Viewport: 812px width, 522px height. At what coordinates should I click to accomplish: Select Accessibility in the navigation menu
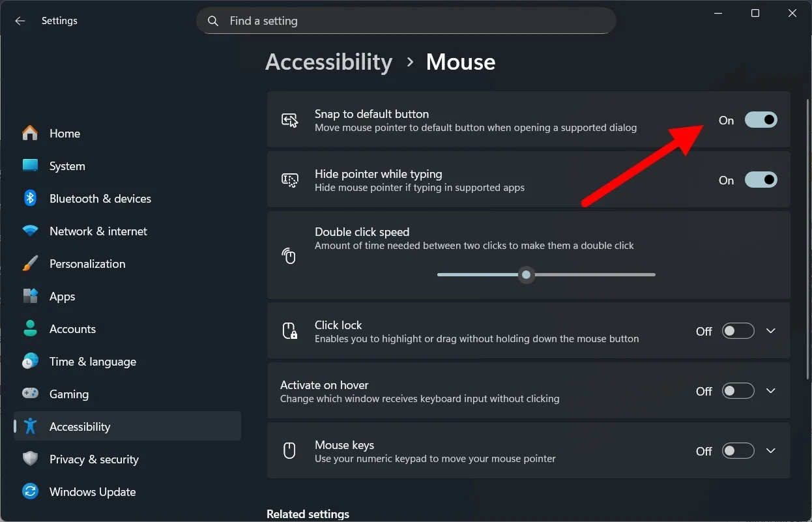80,426
